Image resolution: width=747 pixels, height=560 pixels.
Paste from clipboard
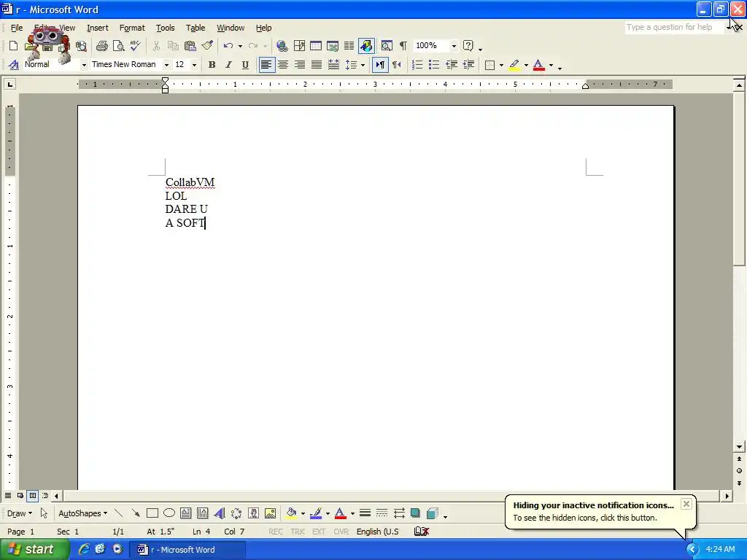pyautogui.click(x=190, y=46)
